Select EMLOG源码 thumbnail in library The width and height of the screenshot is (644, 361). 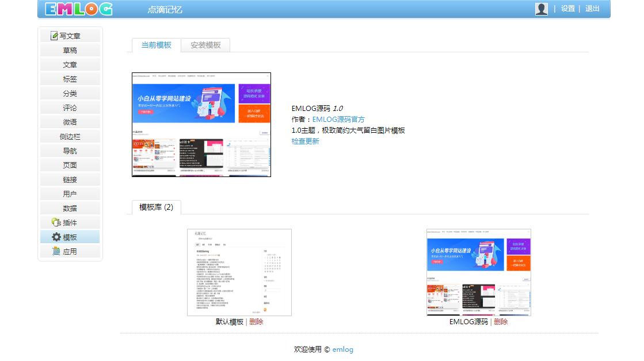[479, 272]
